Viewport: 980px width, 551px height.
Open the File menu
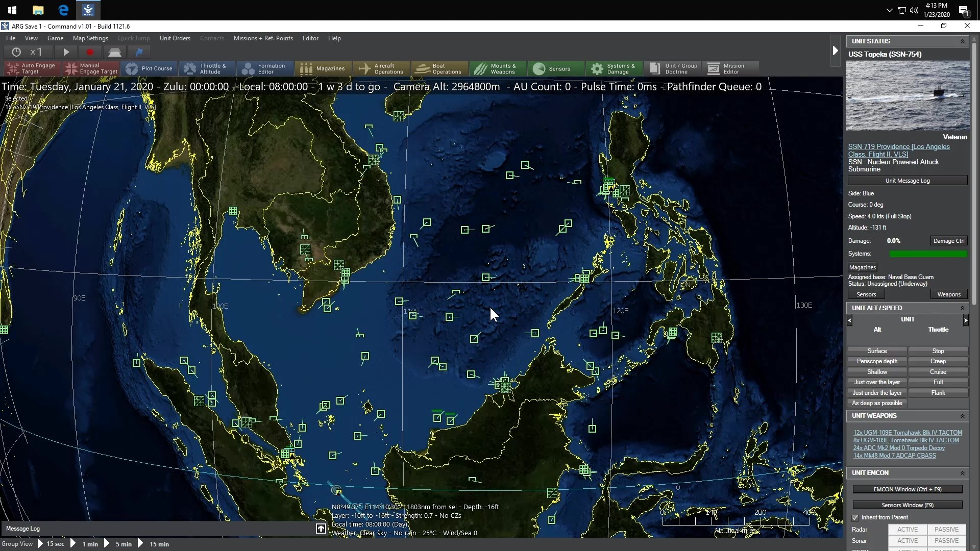[11, 38]
